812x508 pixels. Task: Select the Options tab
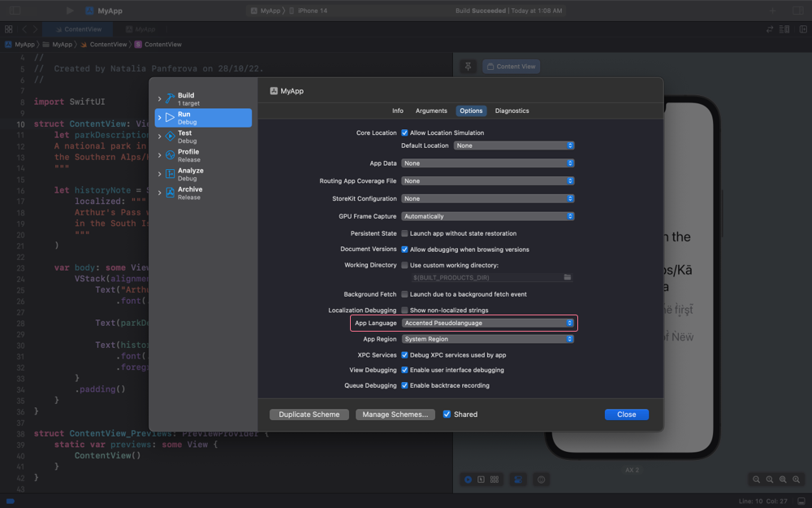tap(471, 111)
